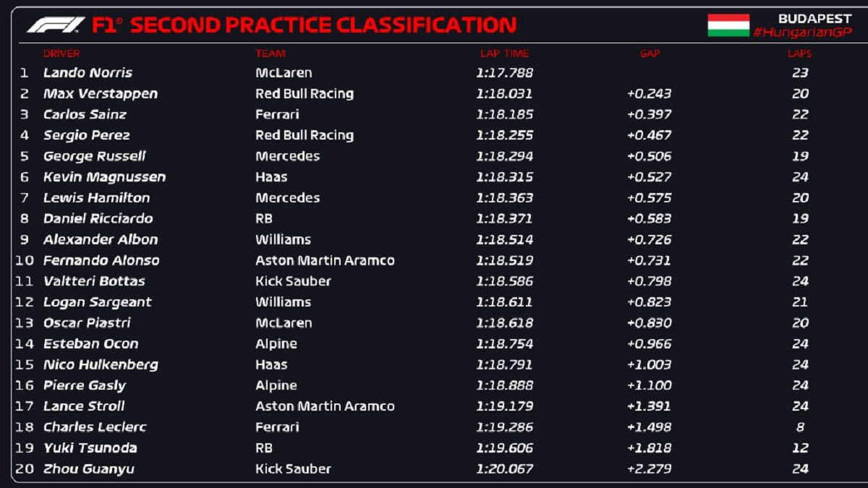This screenshot has width=868, height=488.
Task: Click Aston Martin Aramco beside Fernando Alonso
Action: click(x=325, y=260)
